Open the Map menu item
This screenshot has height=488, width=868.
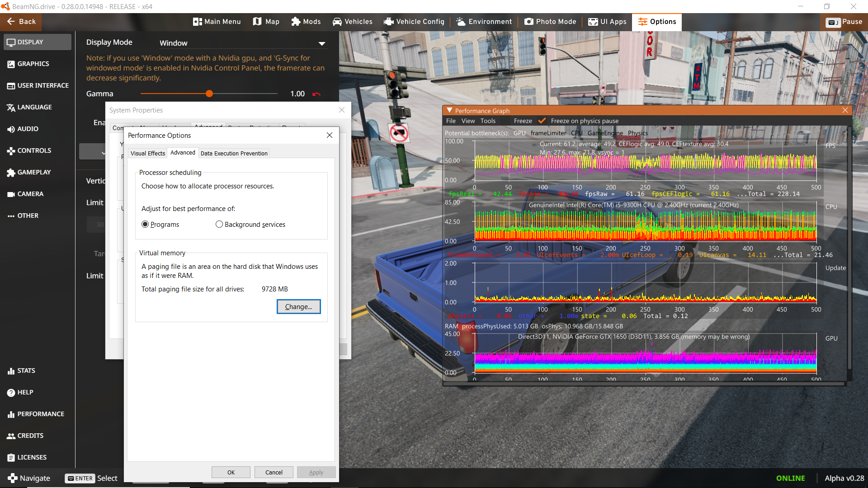(x=266, y=22)
